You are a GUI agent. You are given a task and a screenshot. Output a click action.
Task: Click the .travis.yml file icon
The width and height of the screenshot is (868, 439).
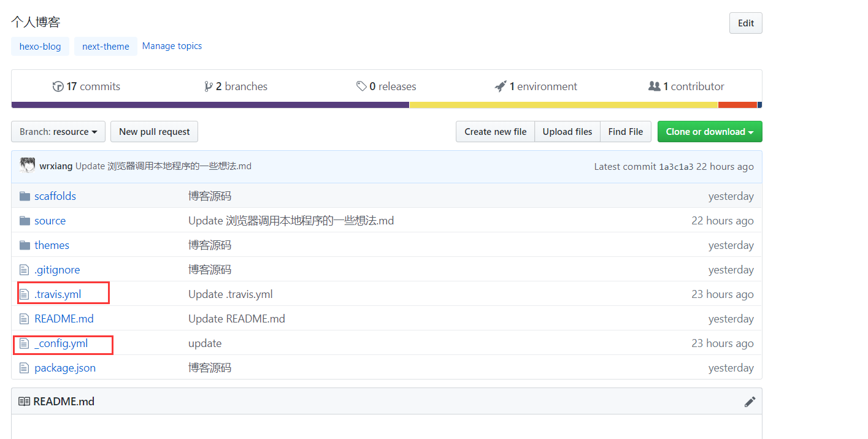click(25, 294)
